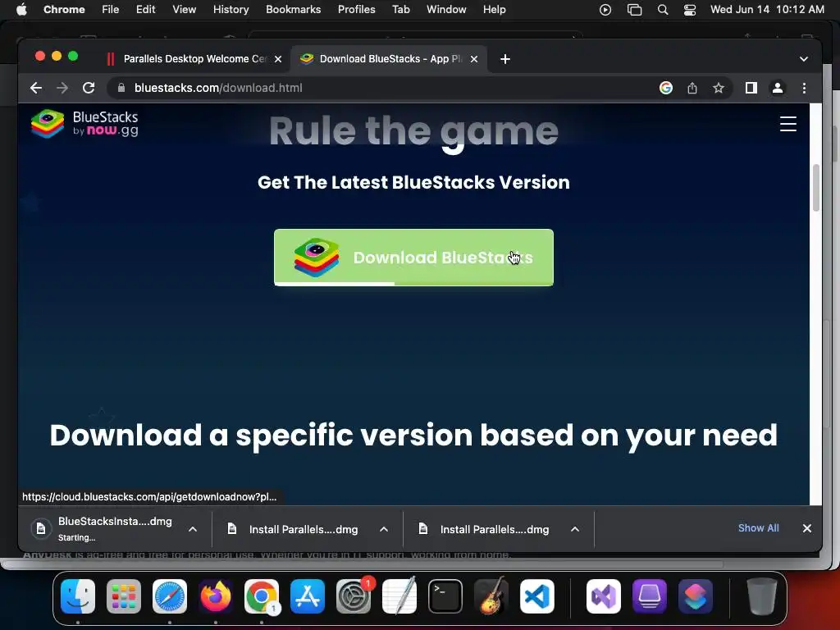Viewport: 840px width, 630px height.
Task: Open Trash in the Dock
Action: point(762,596)
